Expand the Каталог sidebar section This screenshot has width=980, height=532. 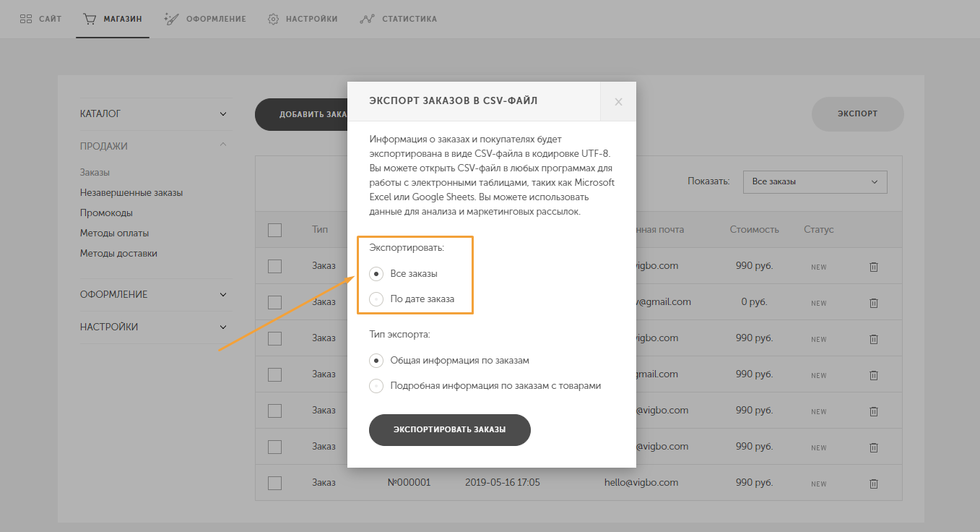click(x=153, y=114)
